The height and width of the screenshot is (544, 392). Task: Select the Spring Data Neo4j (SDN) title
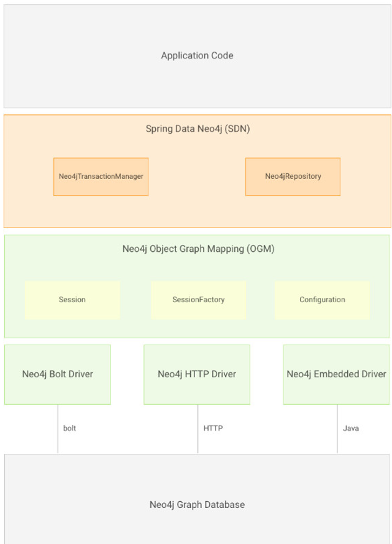[198, 129]
